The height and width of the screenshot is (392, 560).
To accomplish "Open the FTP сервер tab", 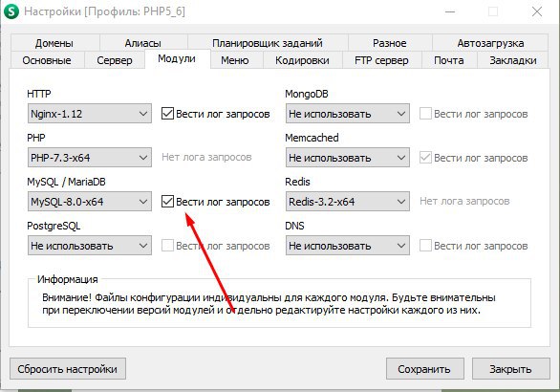I will tap(381, 60).
